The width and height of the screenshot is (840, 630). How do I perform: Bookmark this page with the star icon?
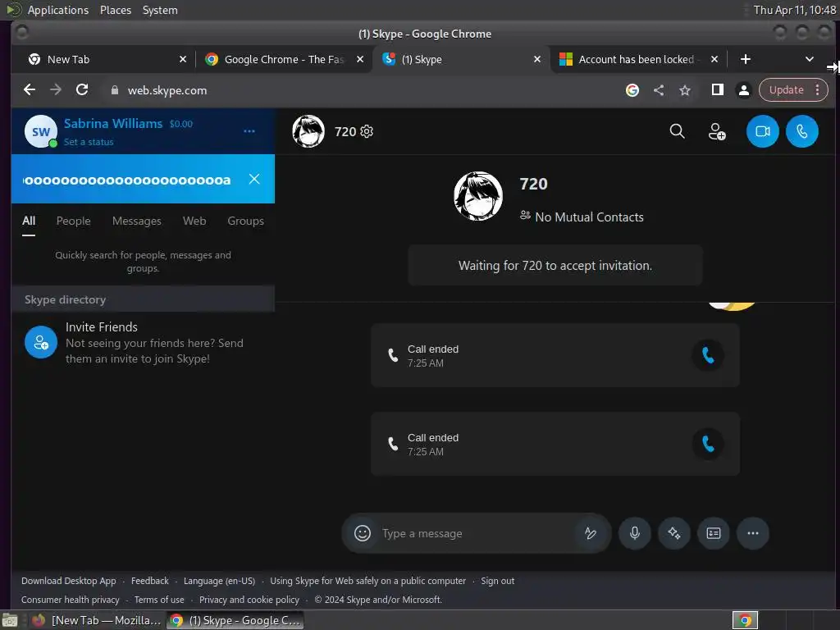[x=685, y=90]
